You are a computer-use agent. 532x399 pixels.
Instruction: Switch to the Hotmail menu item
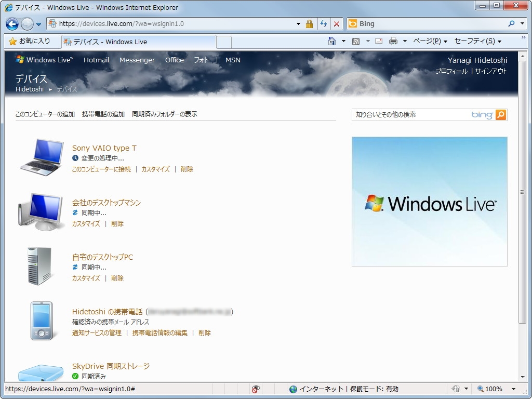point(96,60)
